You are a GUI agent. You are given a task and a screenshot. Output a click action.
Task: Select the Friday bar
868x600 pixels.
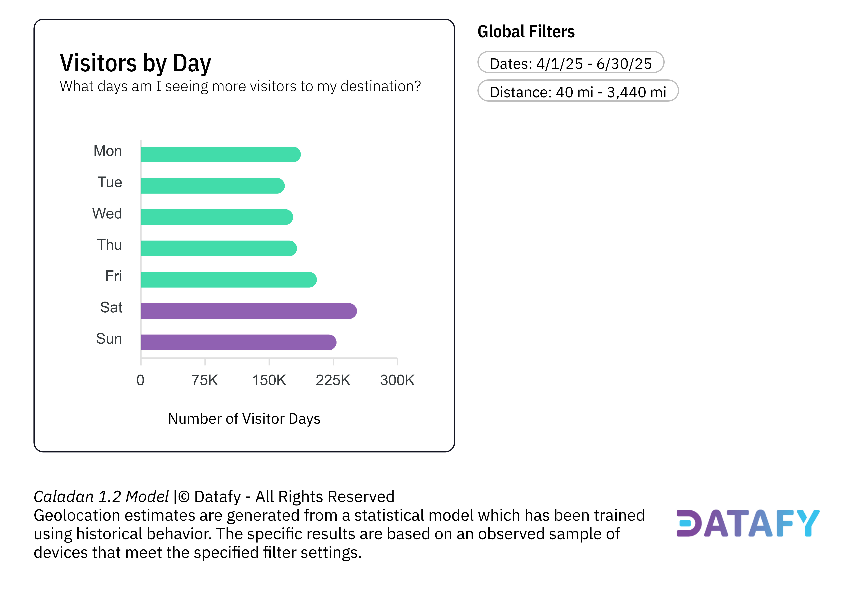pyautogui.click(x=228, y=280)
